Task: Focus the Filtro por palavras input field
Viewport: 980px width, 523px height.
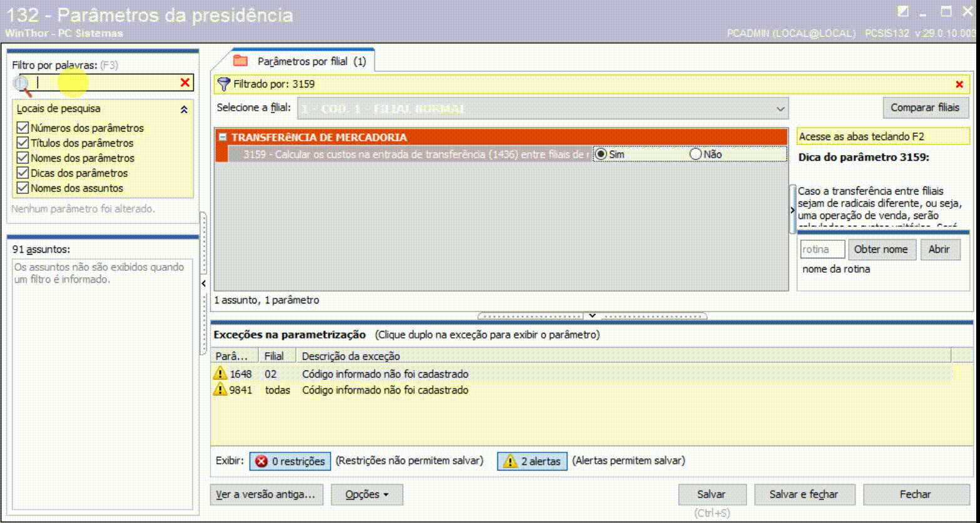Action: pyautogui.click(x=106, y=83)
